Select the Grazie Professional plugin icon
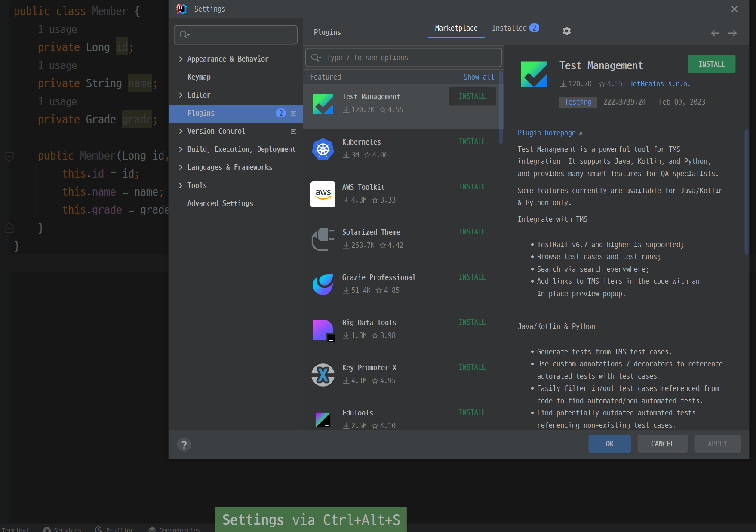The height and width of the screenshot is (532, 756). coord(323,284)
